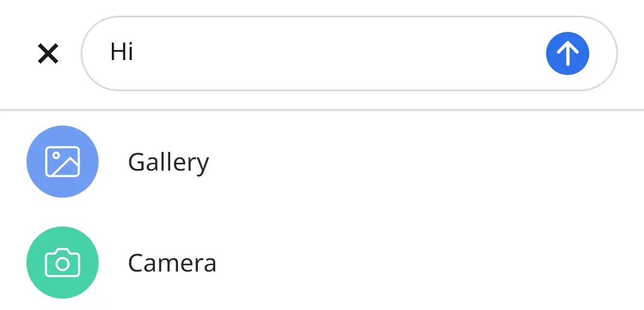644x310 pixels.
Task: Choose the image icon in the blue circle
Action: point(63,162)
